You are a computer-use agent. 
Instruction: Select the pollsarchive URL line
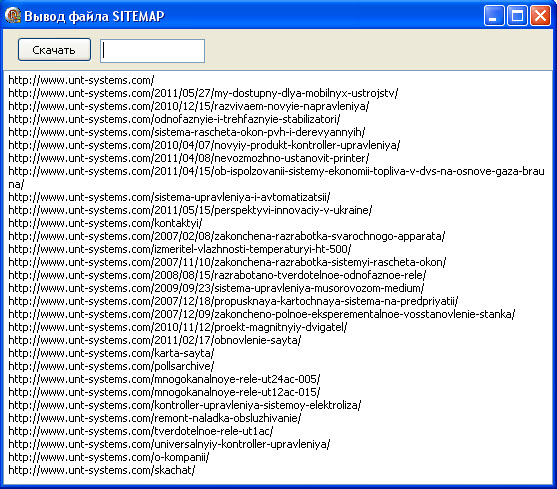(x=111, y=366)
